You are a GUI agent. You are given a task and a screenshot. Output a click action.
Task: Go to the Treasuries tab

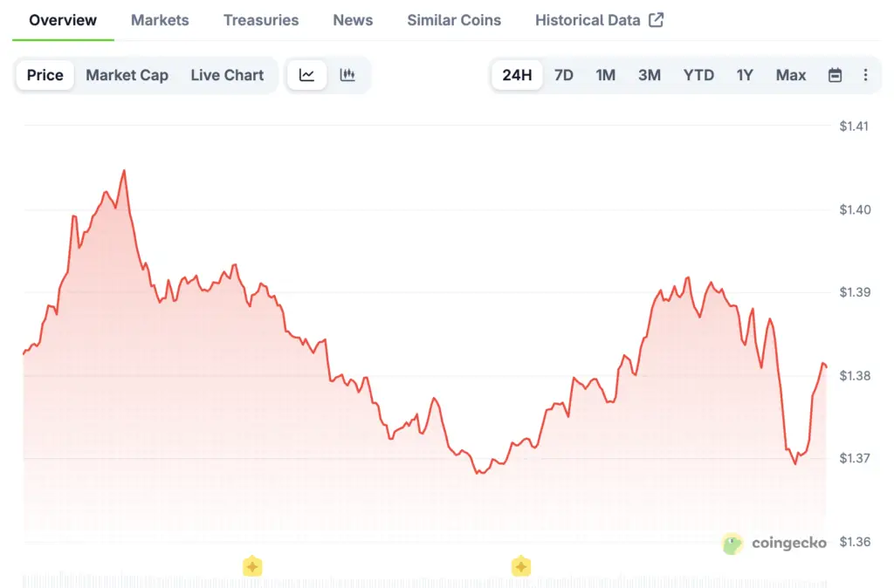click(261, 20)
